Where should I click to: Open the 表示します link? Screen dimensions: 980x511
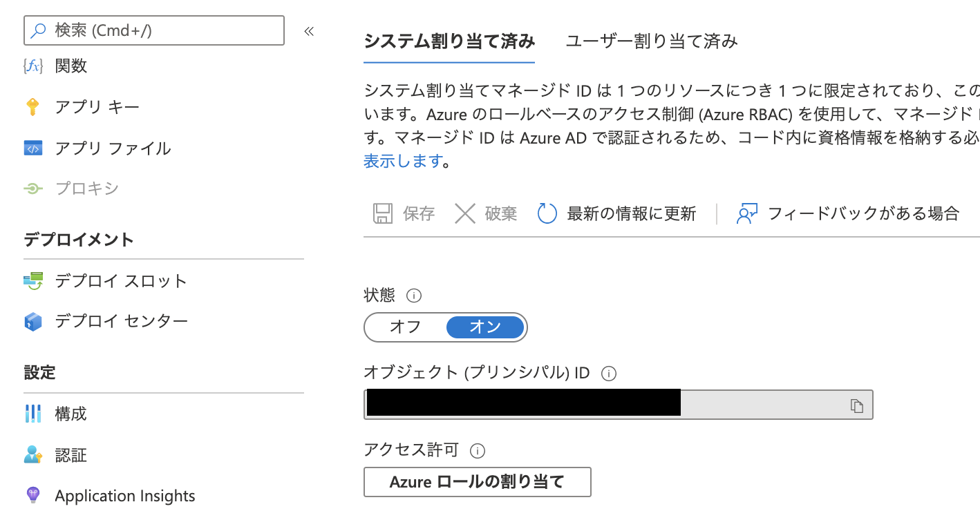(x=390, y=160)
